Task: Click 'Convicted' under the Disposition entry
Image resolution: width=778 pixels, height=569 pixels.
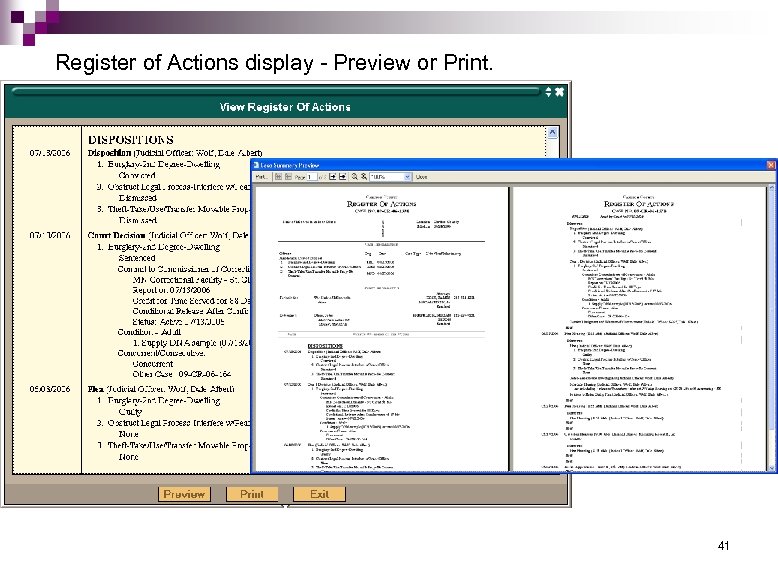Action: point(137,175)
